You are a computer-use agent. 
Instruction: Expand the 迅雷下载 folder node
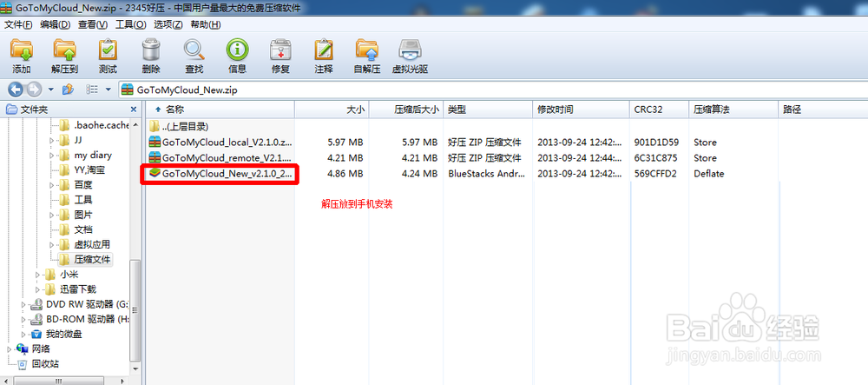point(37,289)
